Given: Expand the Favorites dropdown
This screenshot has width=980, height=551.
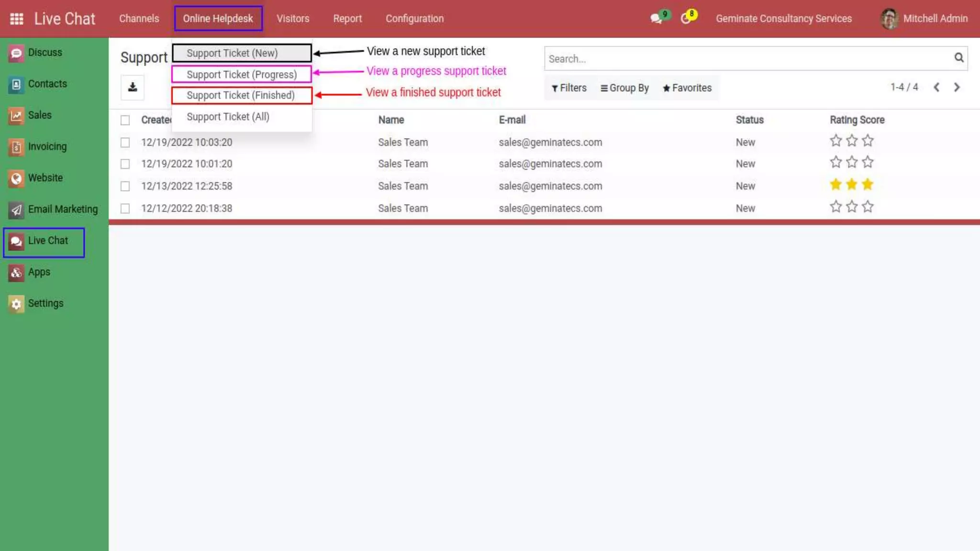Looking at the screenshot, I should pos(687,88).
